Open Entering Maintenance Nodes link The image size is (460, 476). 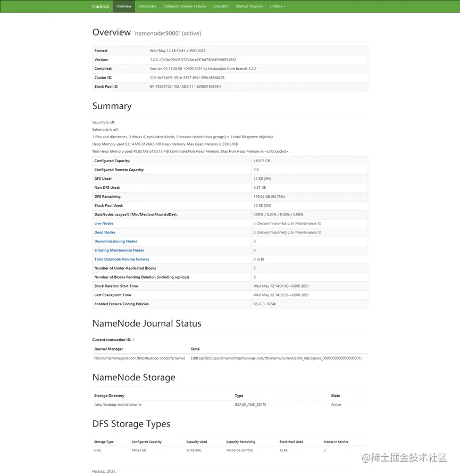119,250
